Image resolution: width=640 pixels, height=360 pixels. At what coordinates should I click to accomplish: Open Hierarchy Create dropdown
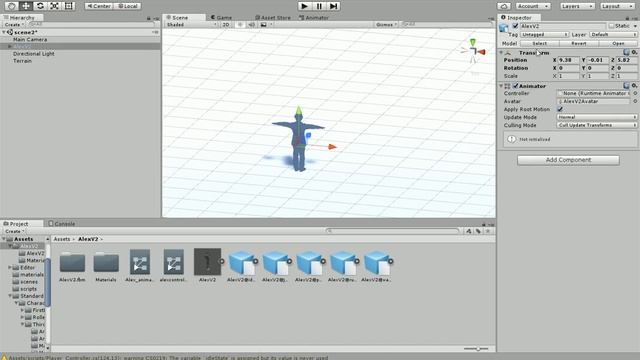(13, 24)
